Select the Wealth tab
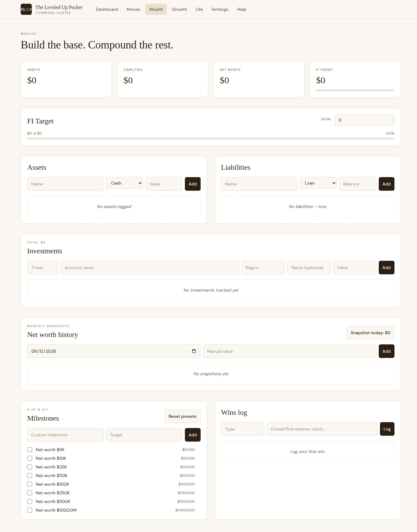Viewport: 417px width, 532px height. [156, 9]
